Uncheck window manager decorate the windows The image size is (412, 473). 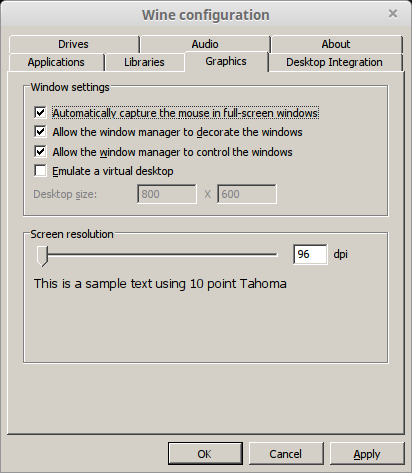click(40, 132)
